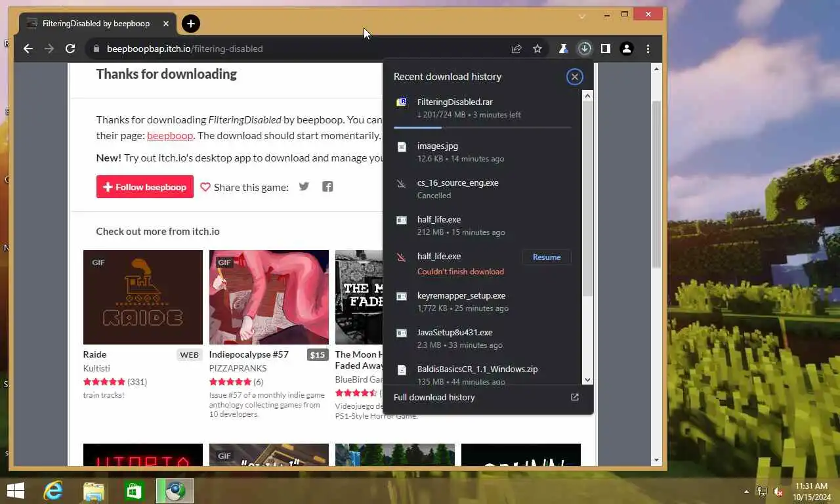Click cancelled cs_16_source_eng.exe entry
This screenshot has width=840, height=504.
(x=482, y=188)
